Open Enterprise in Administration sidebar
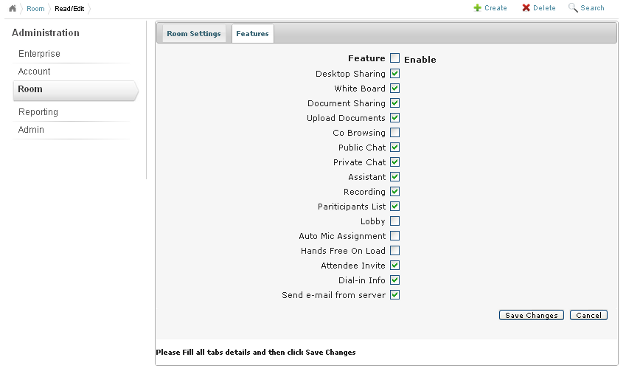This screenshot has width=626, height=374. click(39, 53)
